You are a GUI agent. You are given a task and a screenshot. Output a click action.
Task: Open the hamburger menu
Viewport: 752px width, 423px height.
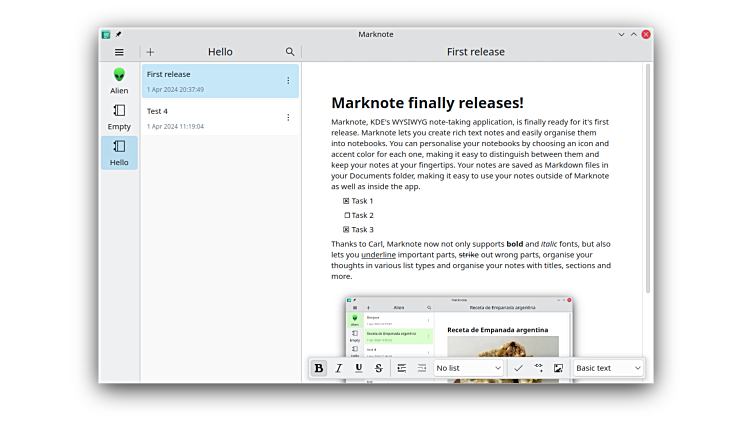(x=119, y=52)
